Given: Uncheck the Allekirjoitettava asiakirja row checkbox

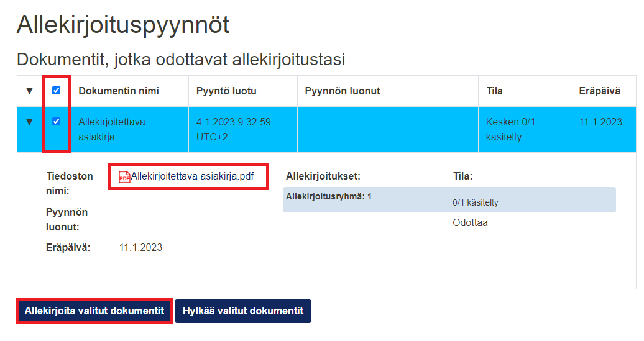Looking at the screenshot, I should click(57, 122).
